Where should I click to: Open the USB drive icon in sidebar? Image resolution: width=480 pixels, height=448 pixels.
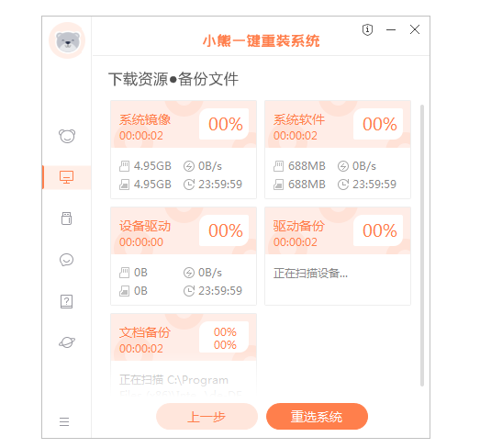click(x=66, y=218)
